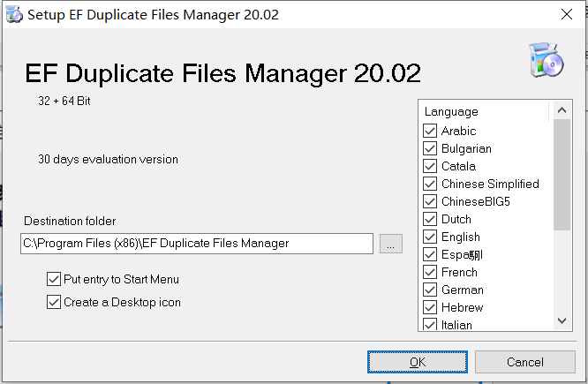Uncheck the French language checkbox

[x=430, y=272]
